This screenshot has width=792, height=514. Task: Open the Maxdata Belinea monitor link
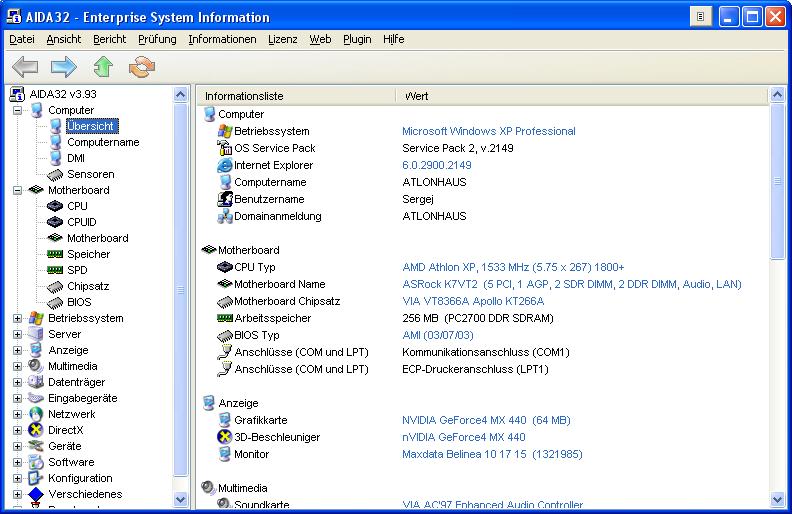(492, 454)
